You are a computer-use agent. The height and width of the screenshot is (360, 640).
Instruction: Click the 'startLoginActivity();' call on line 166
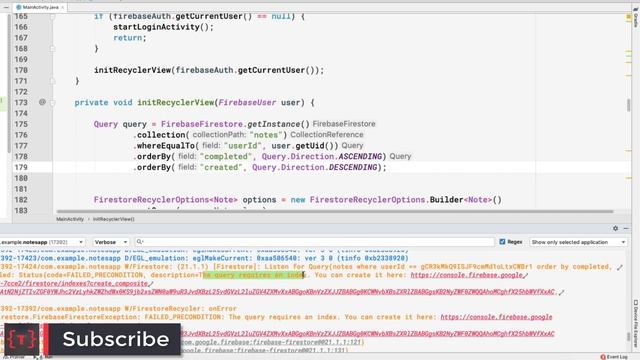tap(163, 27)
